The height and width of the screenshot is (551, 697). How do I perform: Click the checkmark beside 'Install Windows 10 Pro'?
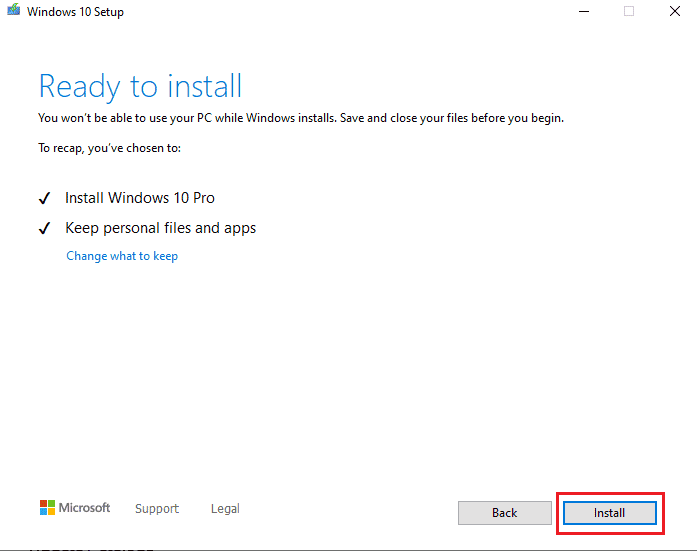tap(44, 198)
